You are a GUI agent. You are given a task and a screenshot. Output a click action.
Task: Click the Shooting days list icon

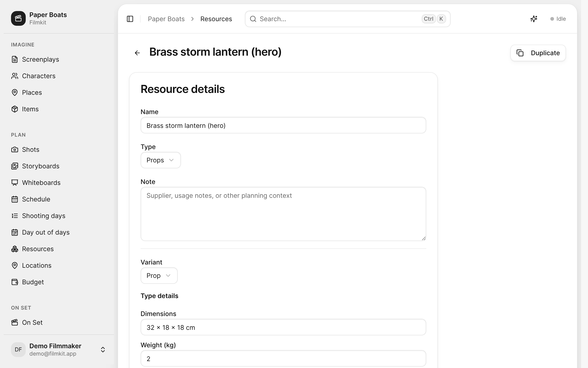click(x=14, y=216)
